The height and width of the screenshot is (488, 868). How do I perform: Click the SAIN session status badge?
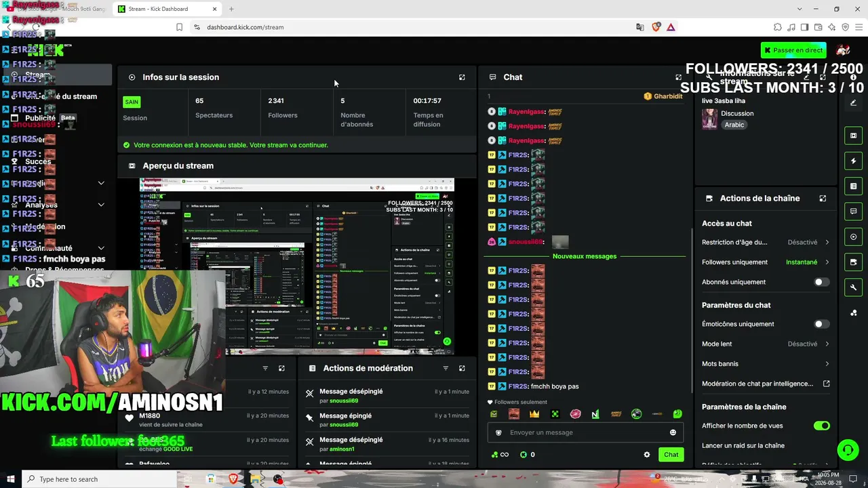pos(132,102)
